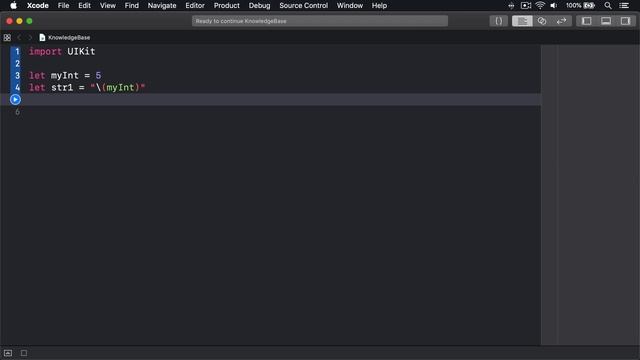Show the Assistant editor

[x=542, y=21]
